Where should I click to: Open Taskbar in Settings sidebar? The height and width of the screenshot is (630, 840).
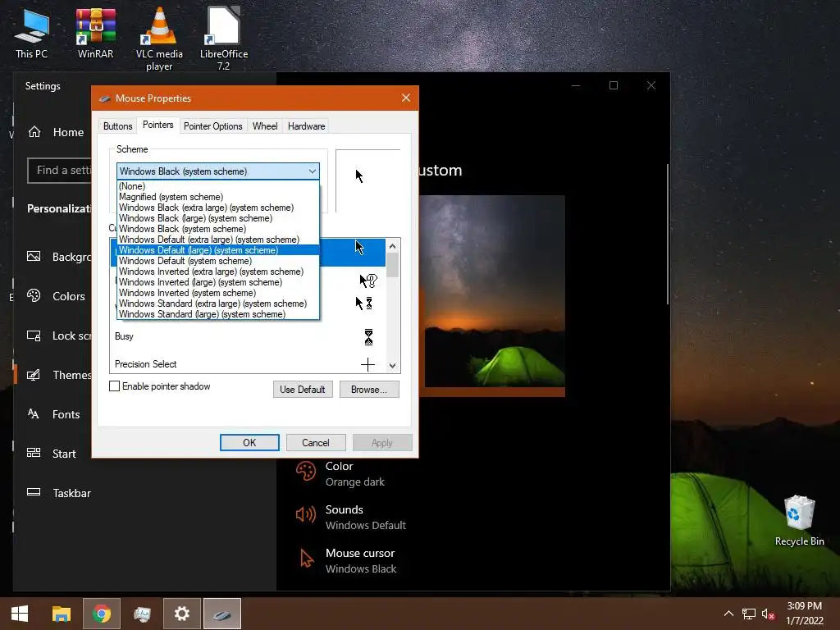(59, 493)
